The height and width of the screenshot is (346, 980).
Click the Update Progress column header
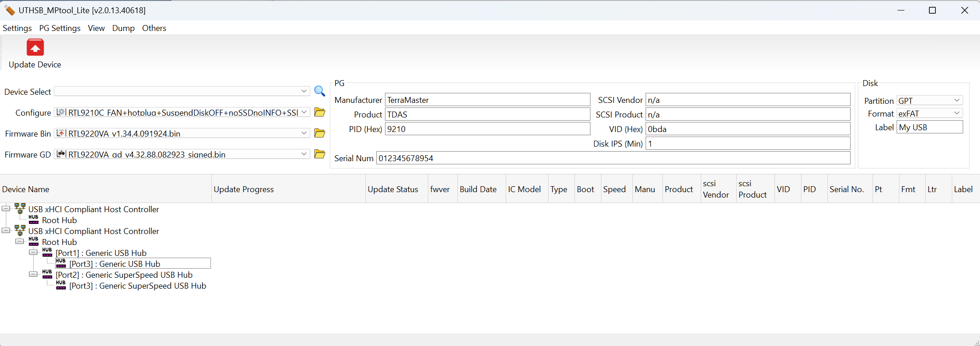(288, 189)
